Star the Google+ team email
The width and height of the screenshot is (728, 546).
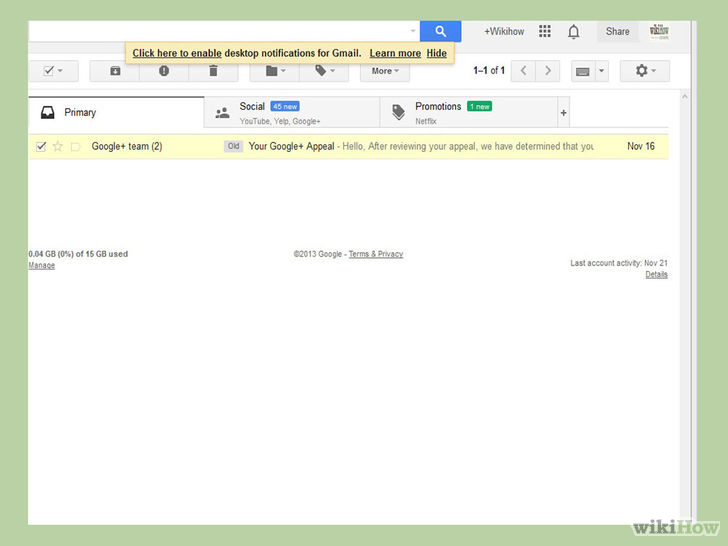coord(58,147)
